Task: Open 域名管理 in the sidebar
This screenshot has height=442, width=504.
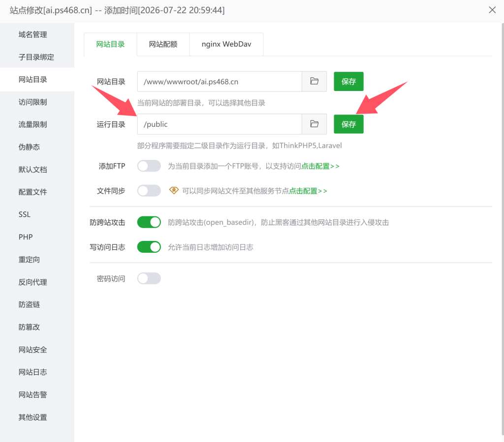Action: point(37,34)
